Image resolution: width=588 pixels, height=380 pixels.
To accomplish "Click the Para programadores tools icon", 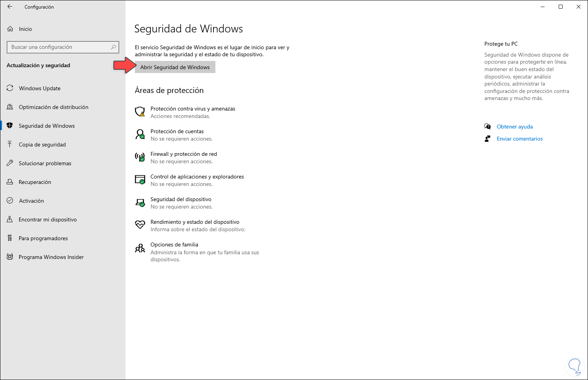I will [10, 238].
